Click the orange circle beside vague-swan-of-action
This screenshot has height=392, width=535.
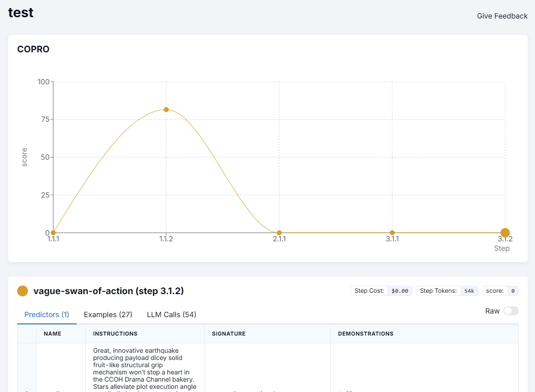click(23, 291)
